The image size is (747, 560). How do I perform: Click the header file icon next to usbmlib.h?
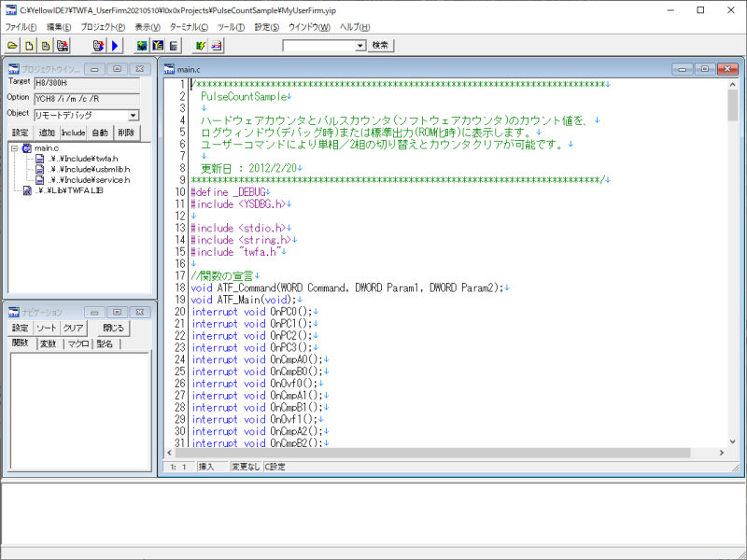pos(40,169)
